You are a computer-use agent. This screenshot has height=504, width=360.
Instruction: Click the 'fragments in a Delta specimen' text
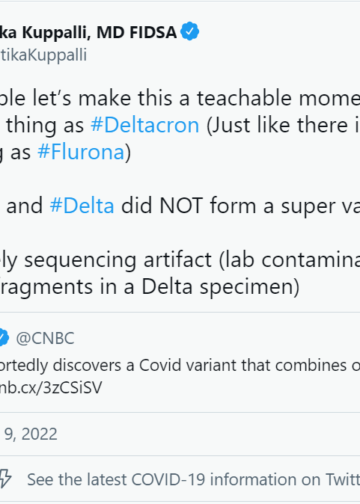click(150, 287)
